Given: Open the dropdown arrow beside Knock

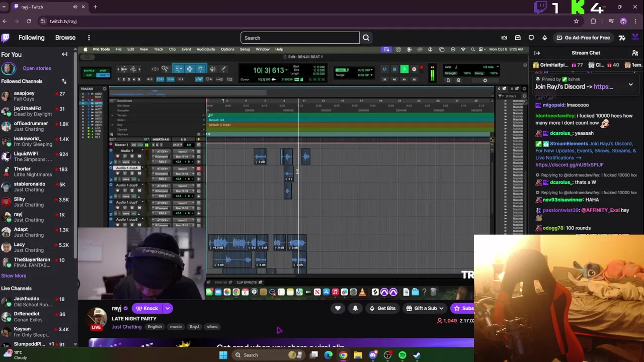Looking at the screenshot, I should coord(168,308).
